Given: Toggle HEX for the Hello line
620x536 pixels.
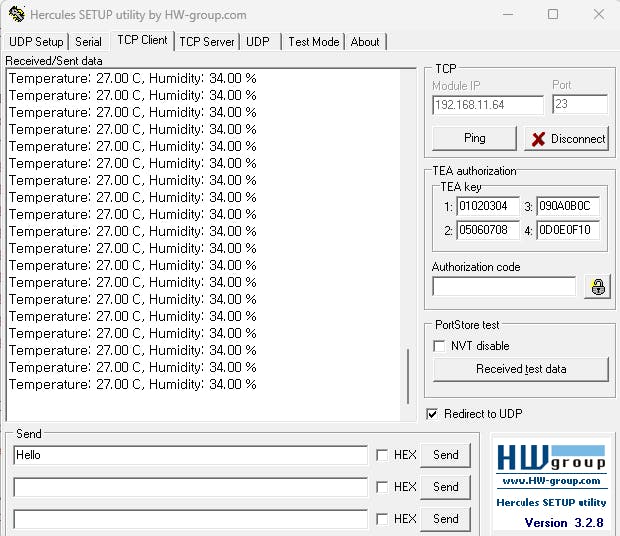Looking at the screenshot, I should coord(382,455).
